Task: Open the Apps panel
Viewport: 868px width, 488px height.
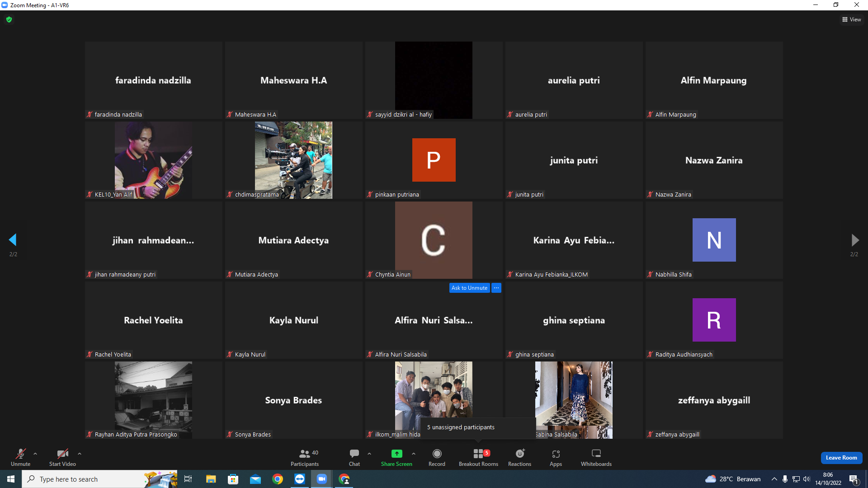Action: pyautogui.click(x=556, y=457)
